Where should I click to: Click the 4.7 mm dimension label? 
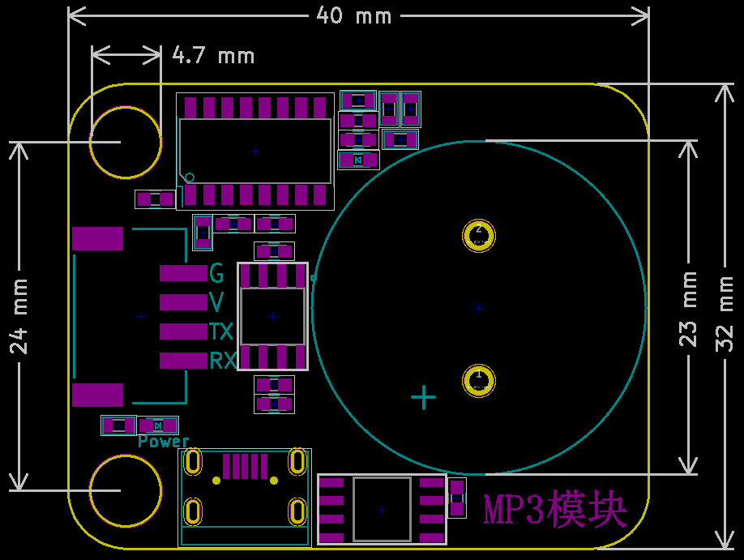point(213,56)
